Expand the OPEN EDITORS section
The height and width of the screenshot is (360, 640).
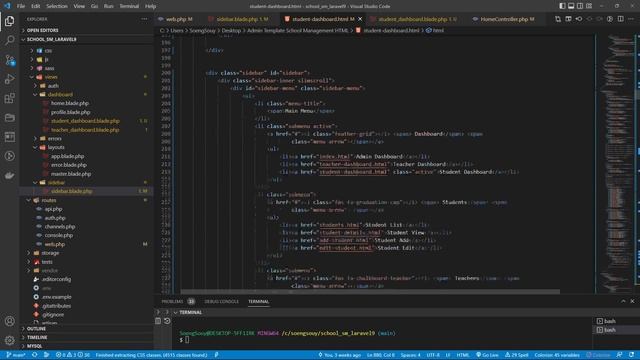(x=87, y=30)
